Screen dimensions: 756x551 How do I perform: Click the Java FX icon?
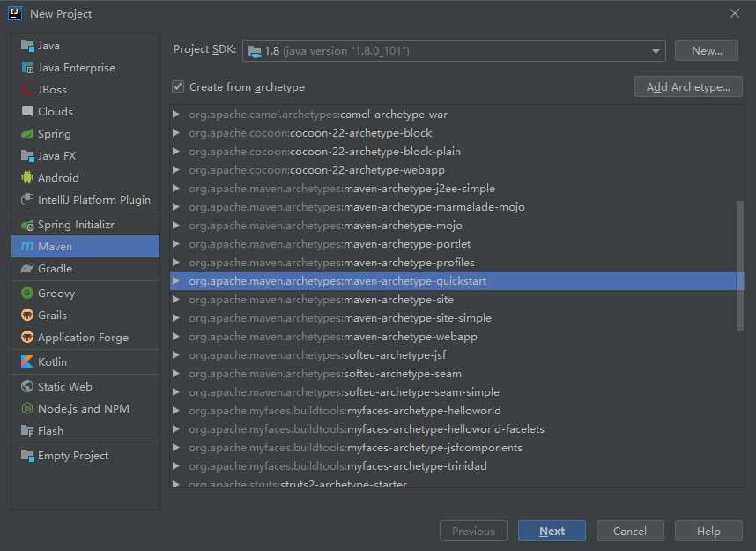click(x=27, y=155)
